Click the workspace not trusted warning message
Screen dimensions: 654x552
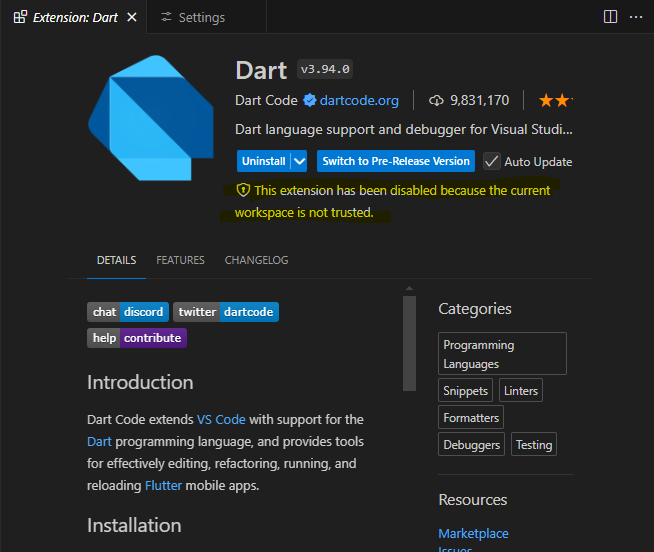click(x=392, y=202)
